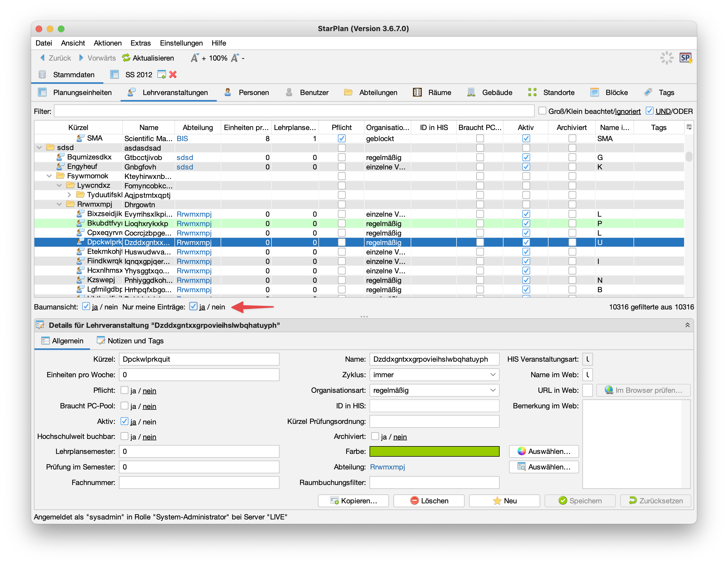The width and height of the screenshot is (728, 565).
Task: Click the green Aktualisieren refresh icon
Action: (126, 58)
